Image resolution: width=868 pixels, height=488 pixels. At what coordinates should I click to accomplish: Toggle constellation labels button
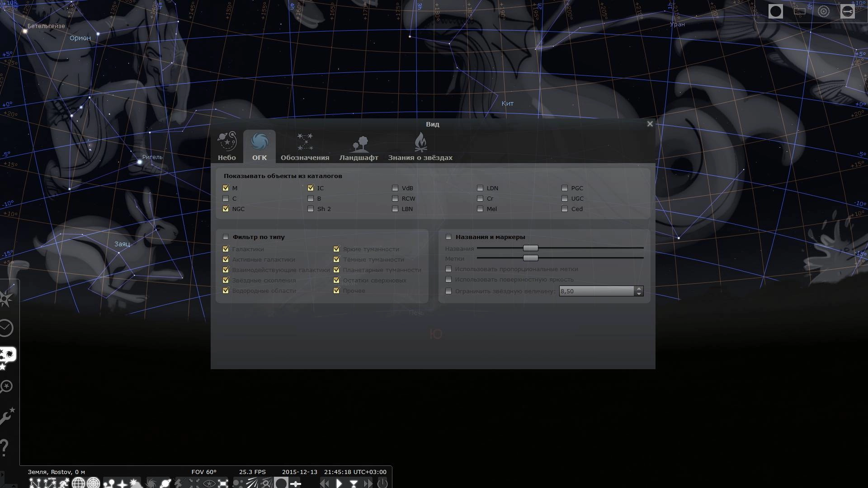[50, 483]
